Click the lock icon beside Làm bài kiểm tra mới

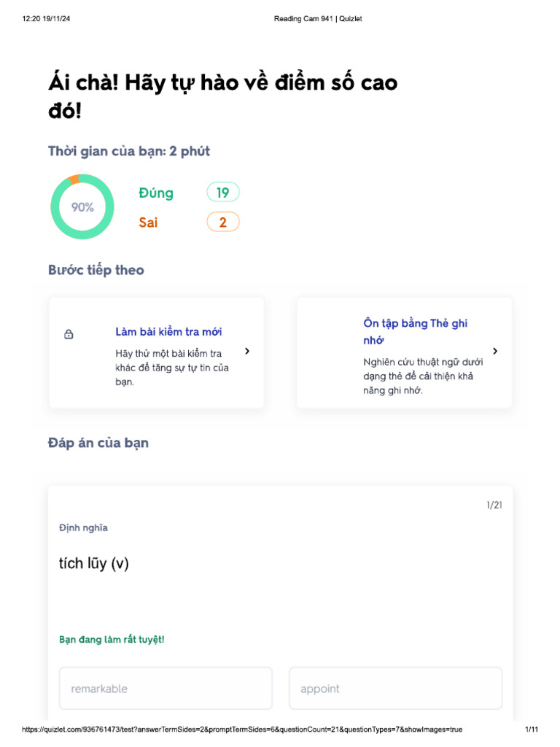click(69, 335)
